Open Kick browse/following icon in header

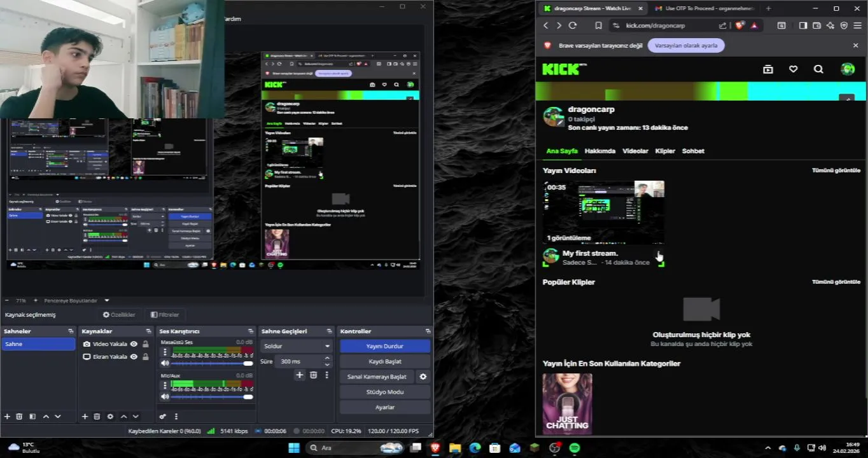(768, 69)
